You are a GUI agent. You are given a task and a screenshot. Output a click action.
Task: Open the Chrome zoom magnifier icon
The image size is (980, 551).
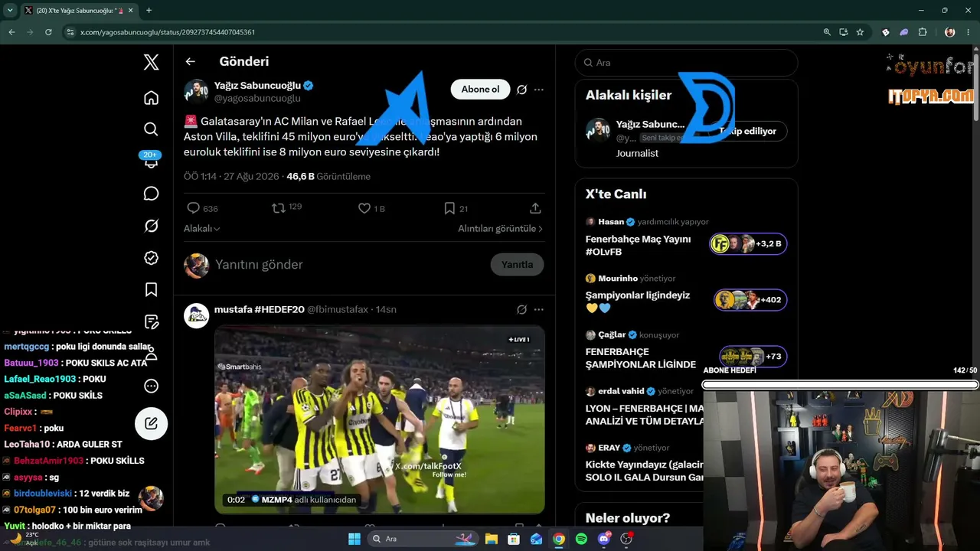coord(827,32)
